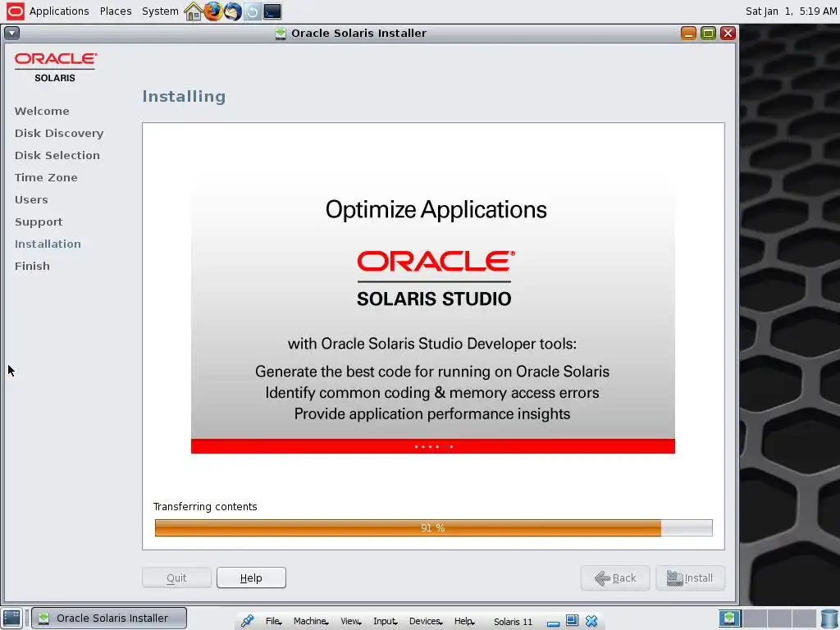Viewport: 840px width, 630px height.
Task: Click the installer title bar icon
Action: coord(281,33)
